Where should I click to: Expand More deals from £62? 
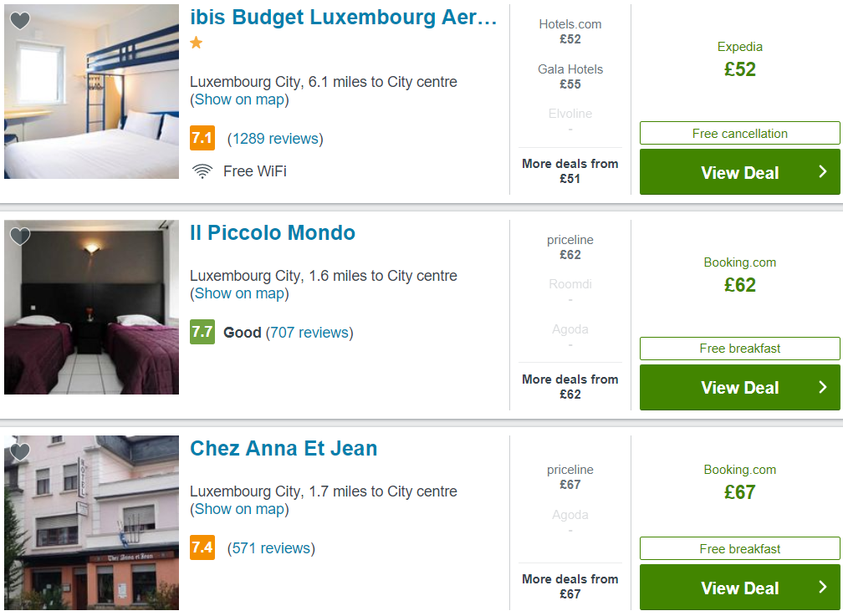pos(570,386)
